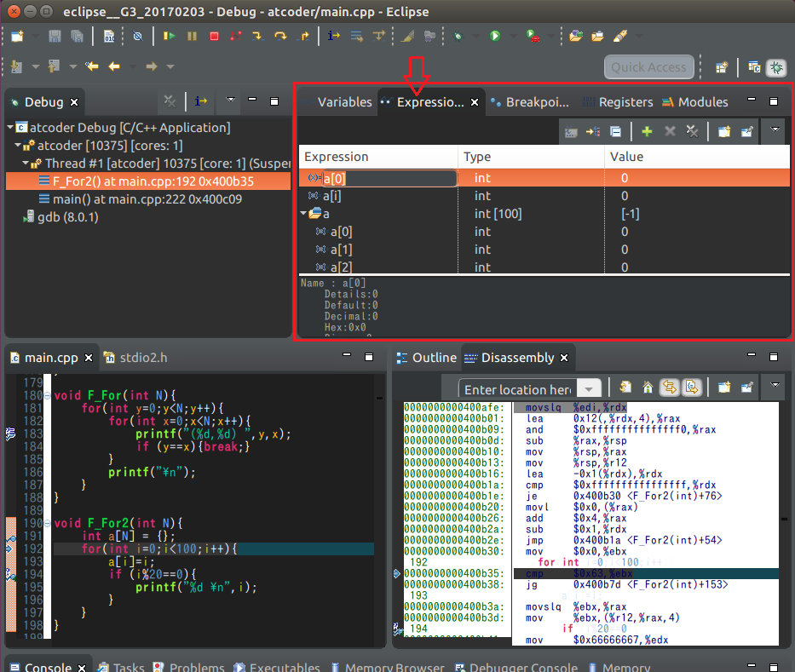
Task: Remove the selected expression with the X icon
Action: (670, 131)
